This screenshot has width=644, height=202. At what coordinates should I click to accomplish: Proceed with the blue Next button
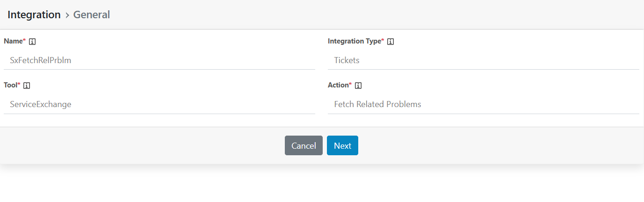point(342,145)
